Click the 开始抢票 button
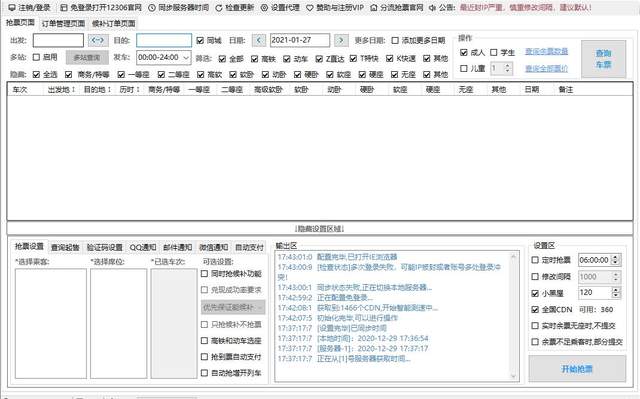 tap(577, 369)
